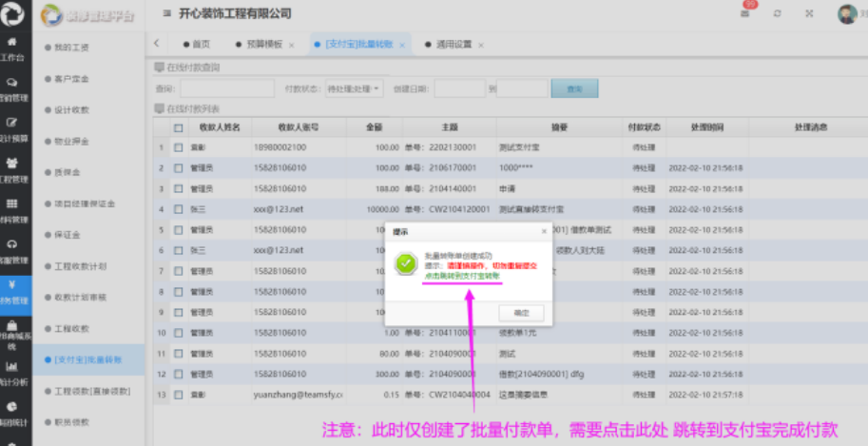Click the mail notification icon with 99 badge
This screenshot has width=868, height=446.
(747, 13)
